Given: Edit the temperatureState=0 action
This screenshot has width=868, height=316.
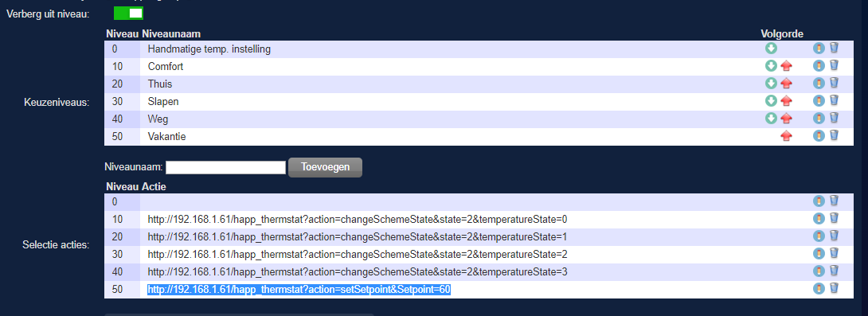Looking at the screenshot, I should coord(819,219).
